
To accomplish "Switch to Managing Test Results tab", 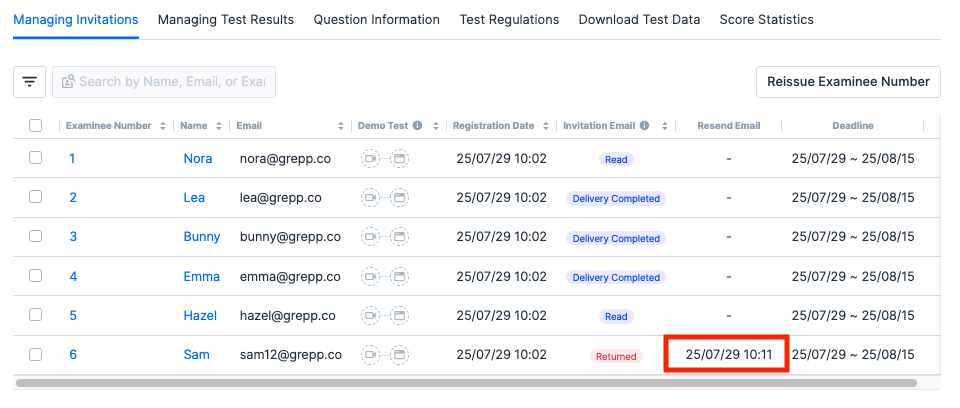I will (x=226, y=20).
